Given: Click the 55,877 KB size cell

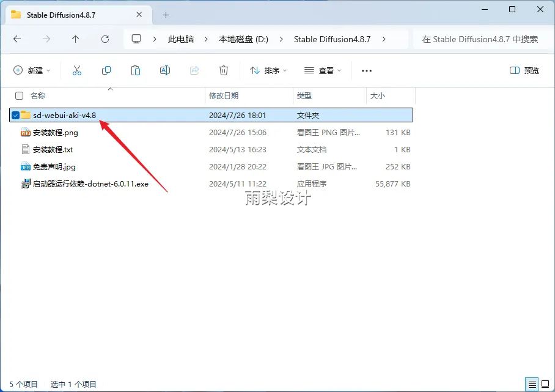Looking at the screenshot, I should [x=393, y=184].
